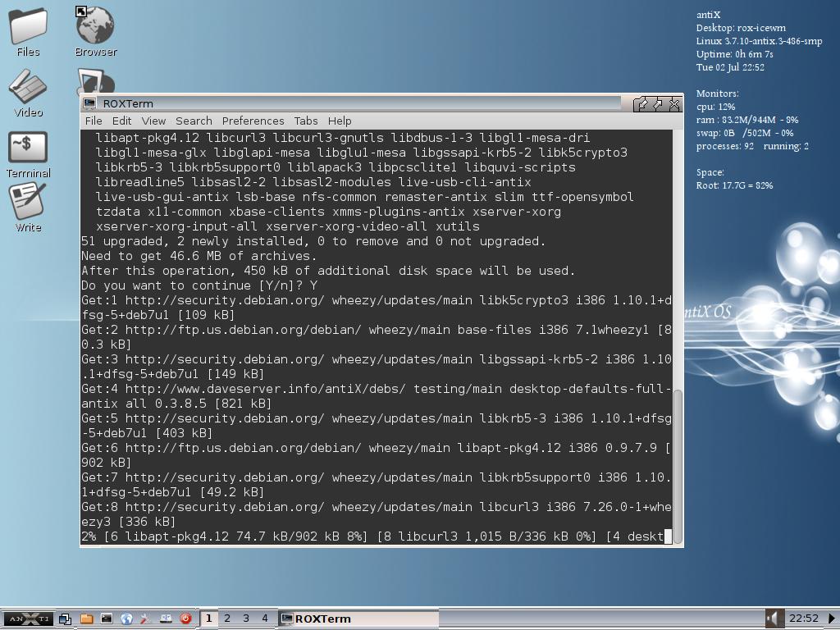
Task: Launch terminal from taskbar icon
Action: (107, 619)
